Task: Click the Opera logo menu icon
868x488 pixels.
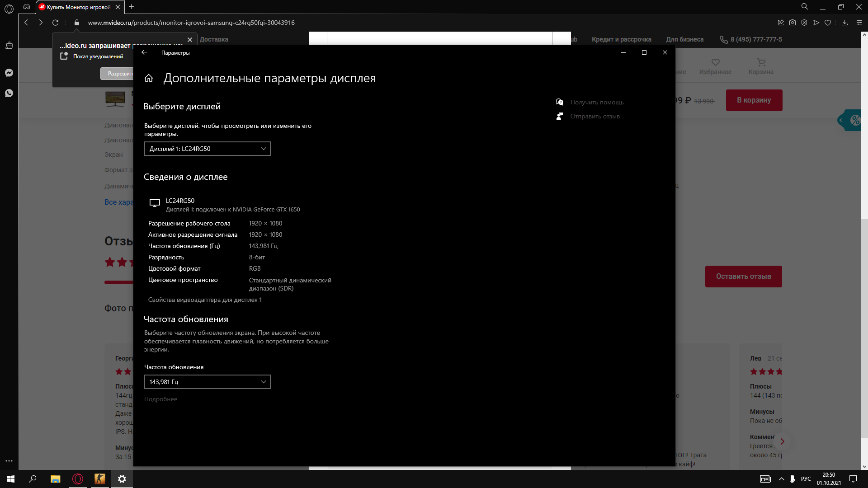Action: coord(9,9)
